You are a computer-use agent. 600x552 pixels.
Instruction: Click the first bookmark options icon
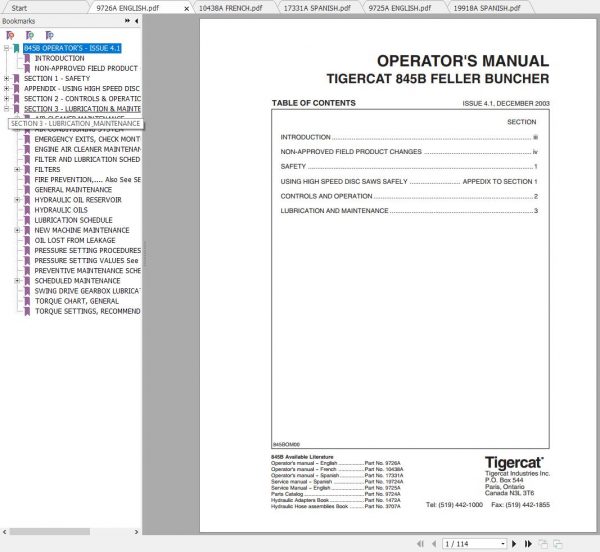pyautogui.click(x=10, y=36)
